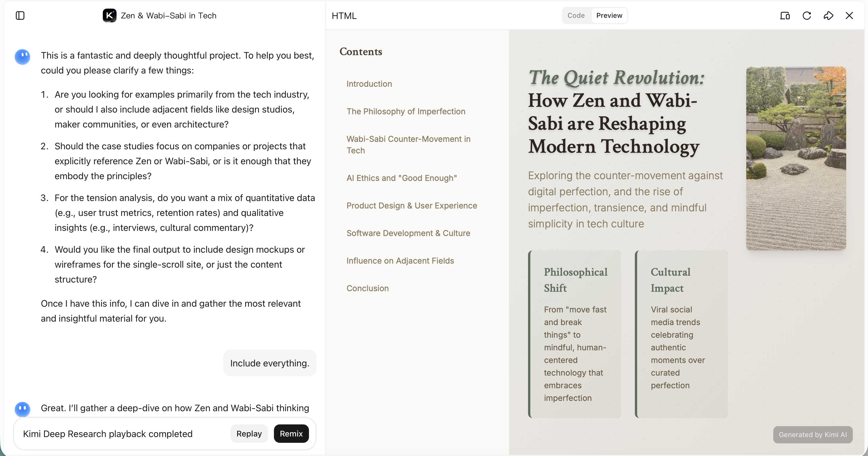The height and width of the screenshot is (456, 868).
Task: Open the Introduction contents link
Action: [x=369, y=84]
